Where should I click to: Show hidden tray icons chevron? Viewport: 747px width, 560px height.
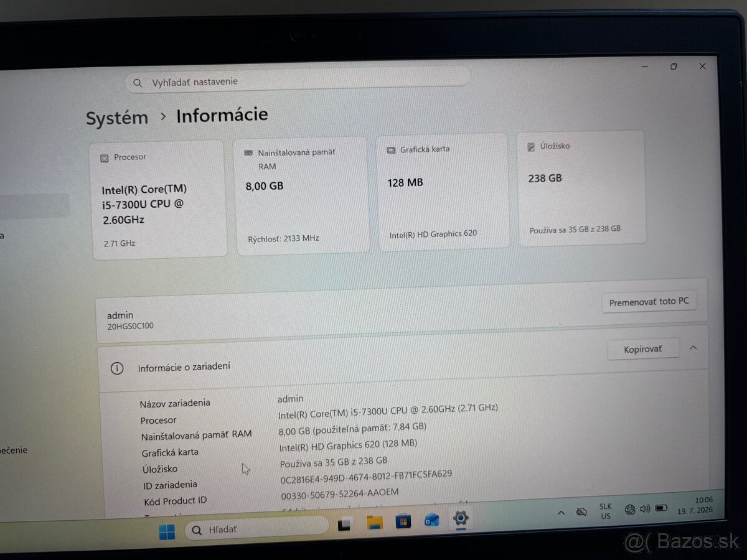(x=561, y=513)
